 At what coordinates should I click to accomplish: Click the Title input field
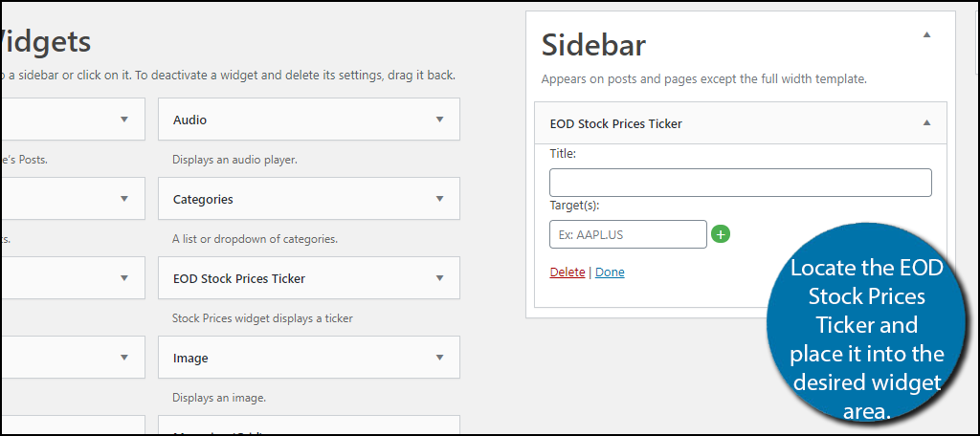pos(741,183)
